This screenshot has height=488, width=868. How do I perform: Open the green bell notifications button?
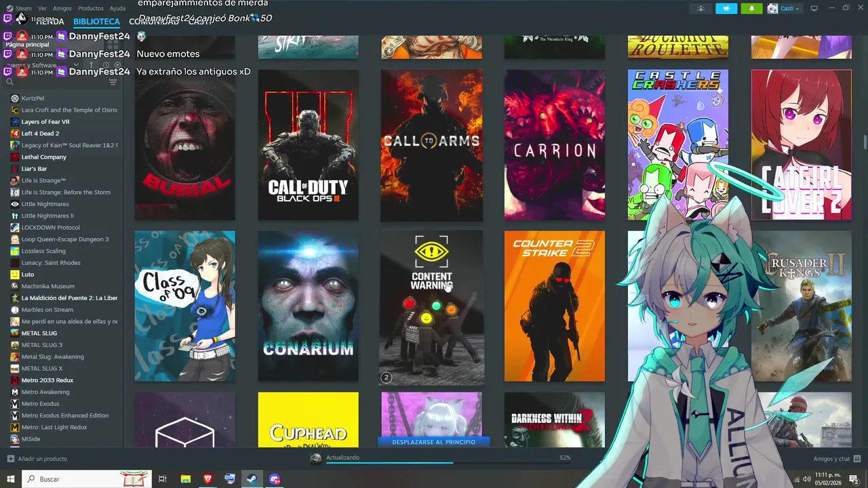click(x=751, y=8)
